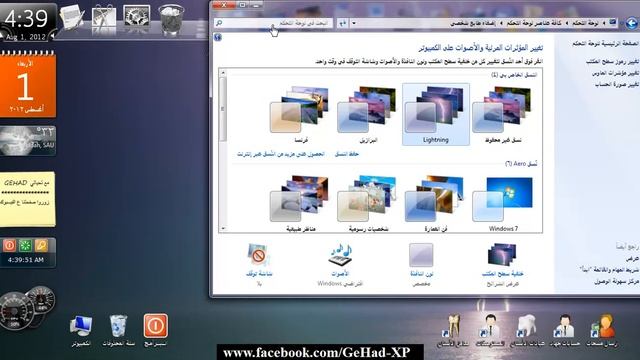
Task: Click the themes list scroll up arrow
Action: click(x=223, y=73)
